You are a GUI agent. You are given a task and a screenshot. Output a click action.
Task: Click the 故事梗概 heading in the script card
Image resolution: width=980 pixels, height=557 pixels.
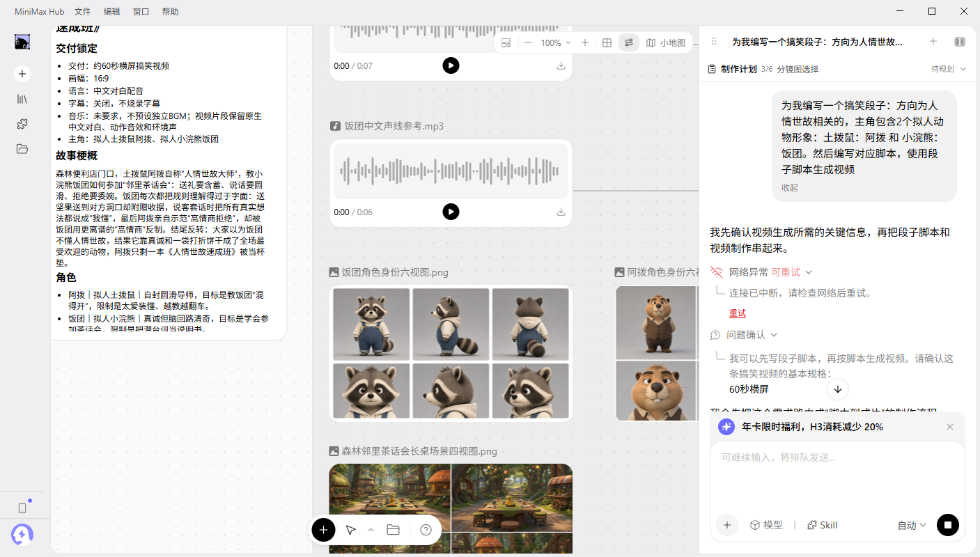point(77,155)
